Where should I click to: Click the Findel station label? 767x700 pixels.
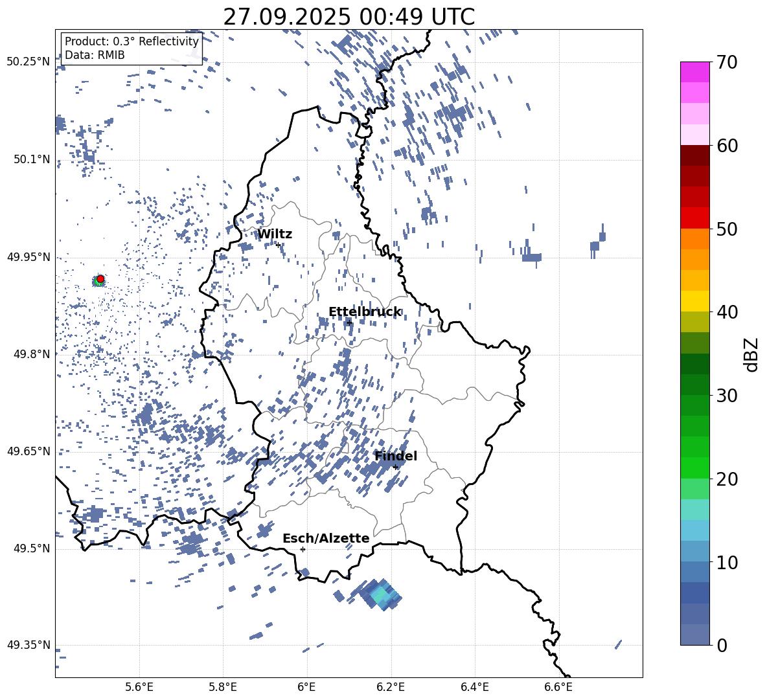coord(396,456)
